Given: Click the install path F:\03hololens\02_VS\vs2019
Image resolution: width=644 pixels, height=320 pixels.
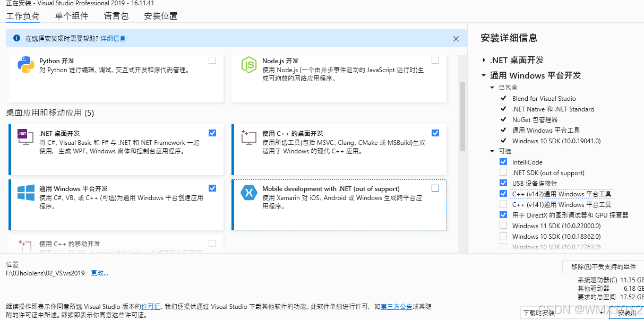Looking at the screenshot, I should click(x=45, y=273).
